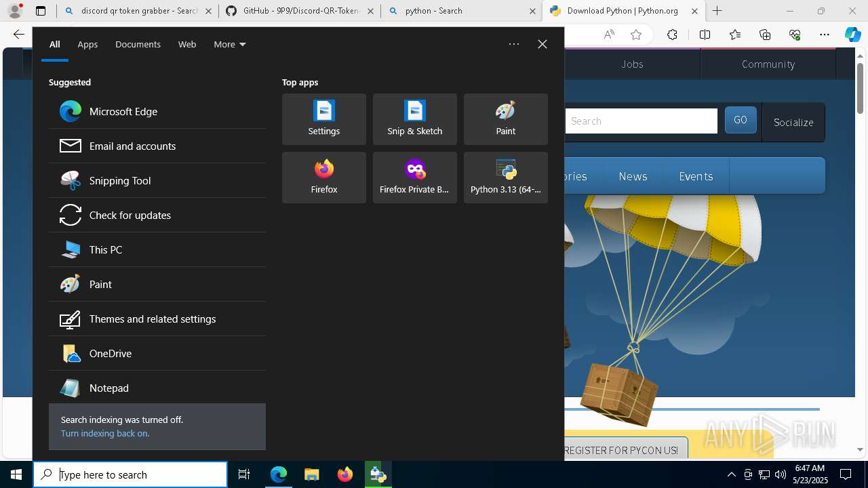
Task: Open Firefox Private Browsing tile
Action: point(415,178)
